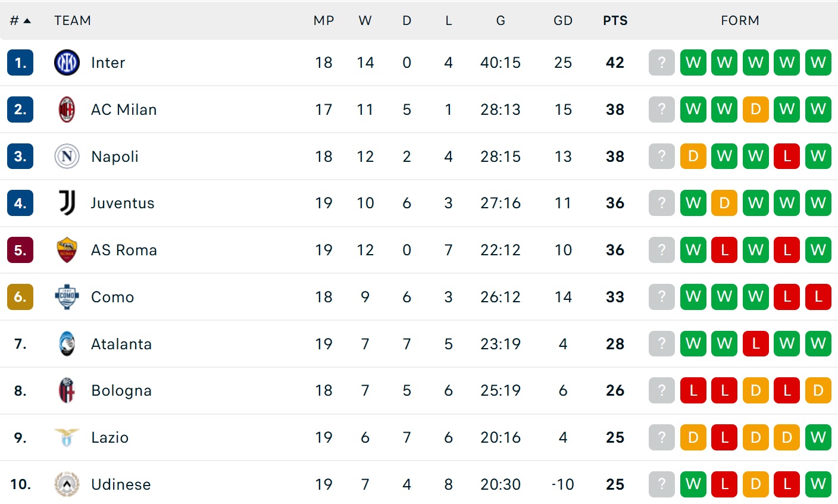Click the Inter club crest icon
This screenshot has height=504, width=838.
[x=67, y=62]
